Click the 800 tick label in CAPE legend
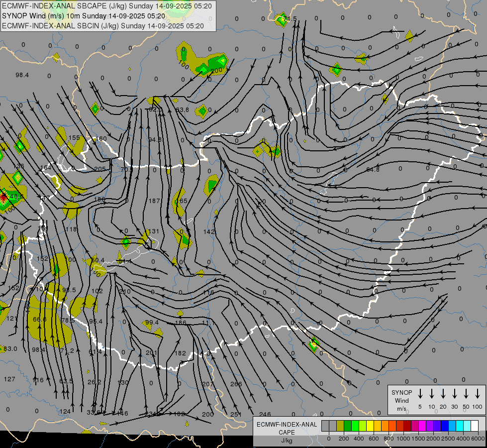The width and height of the screenshot is (487, 448). tap(389, 439)
